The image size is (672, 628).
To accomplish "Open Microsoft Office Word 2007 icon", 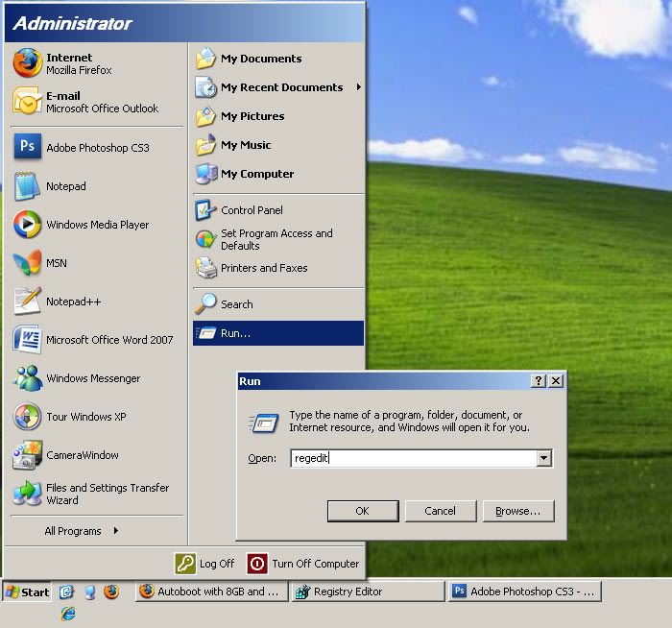I will coord(27,339).
